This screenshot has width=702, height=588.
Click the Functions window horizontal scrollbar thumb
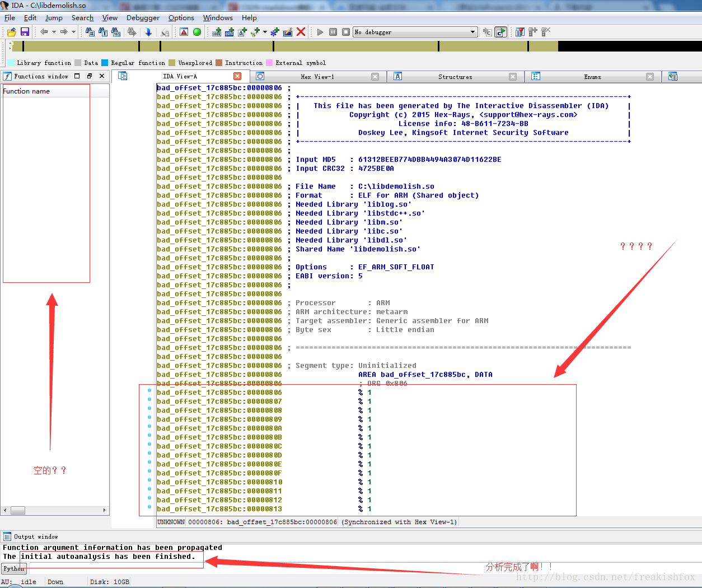(x=18, y=510)
